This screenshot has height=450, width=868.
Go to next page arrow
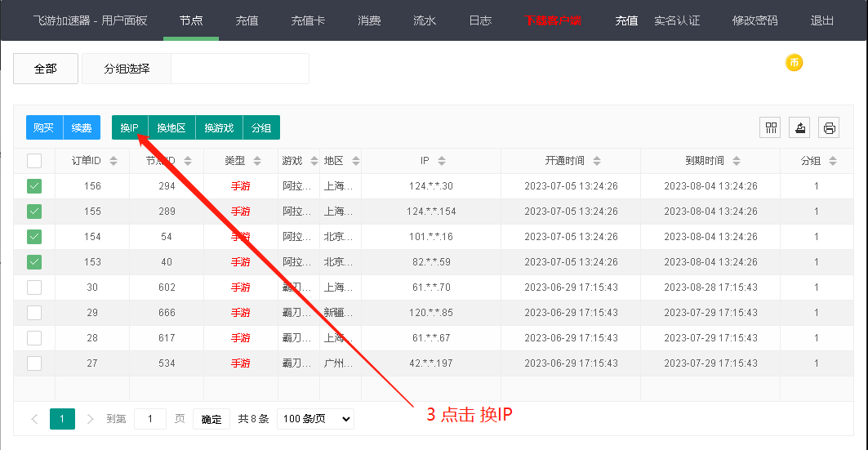click(91, 419)
